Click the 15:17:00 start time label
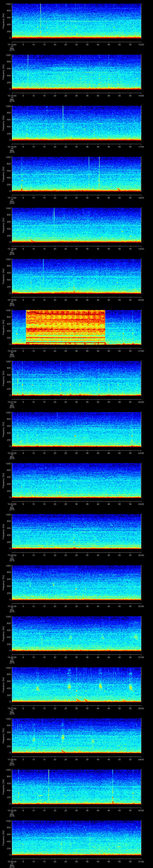Viewport: 153px width, 868px height. coord(12,198)
